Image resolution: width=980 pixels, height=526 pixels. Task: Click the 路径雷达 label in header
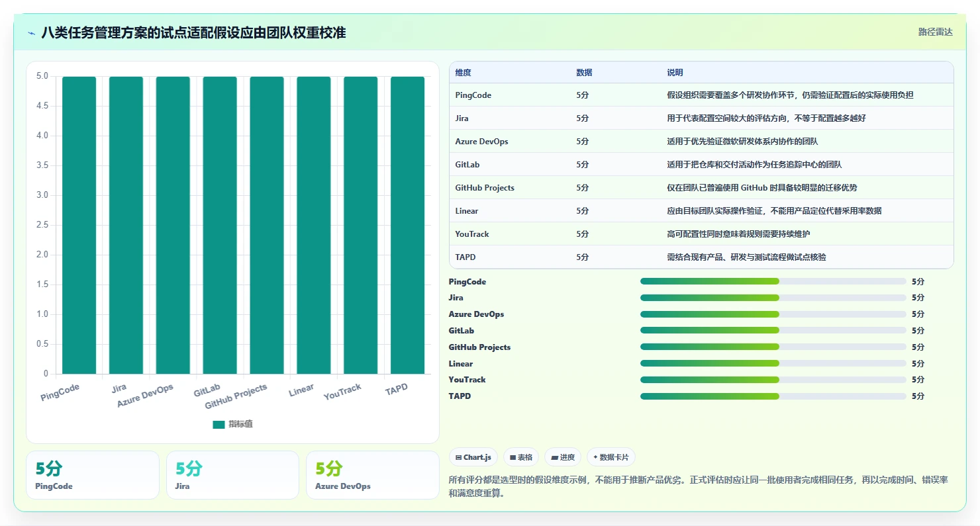pyautogui.click(x=935, y=32)
